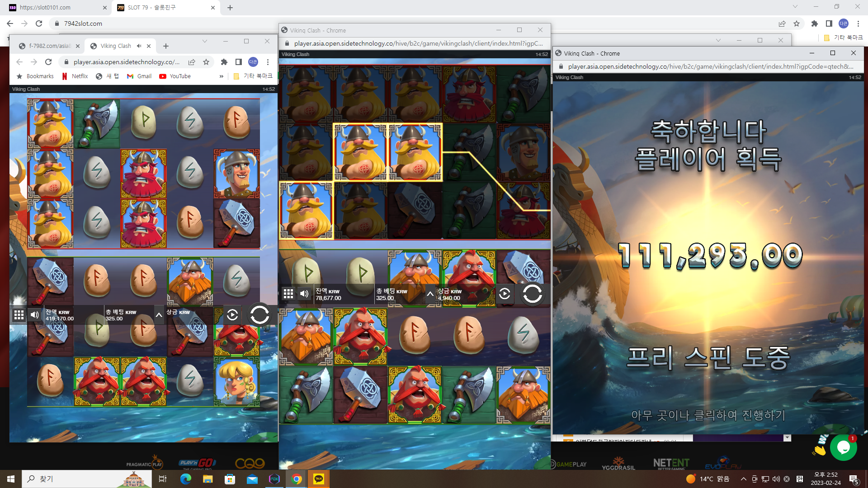868x488 pixels.
Task: Open the Gmail bookmark
Action: (x=139, y=76)
